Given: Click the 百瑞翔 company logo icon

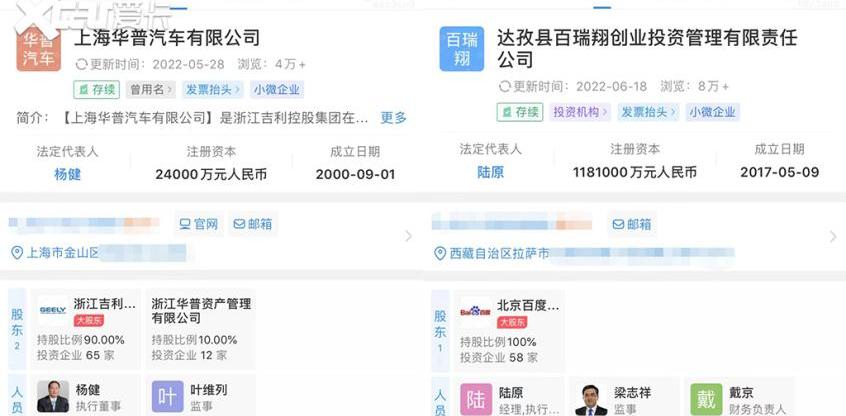Looking at the screenshot, I should pyautogui.click(x=461, y=49).
